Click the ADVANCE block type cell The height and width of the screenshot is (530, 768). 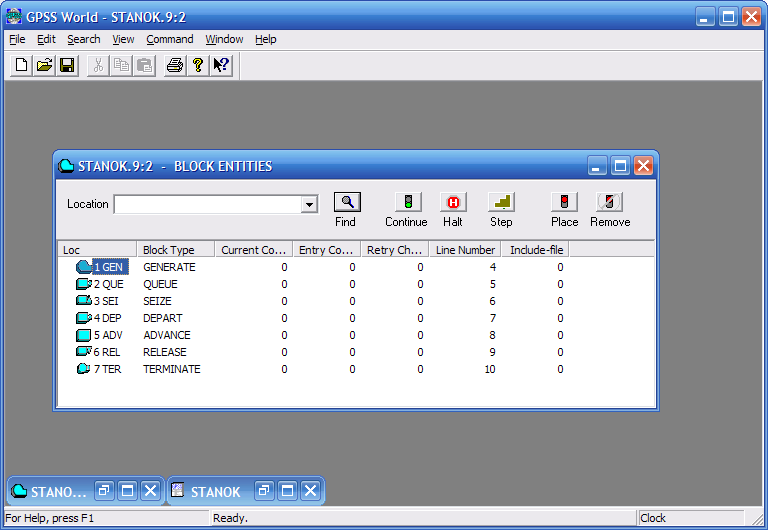167,335
